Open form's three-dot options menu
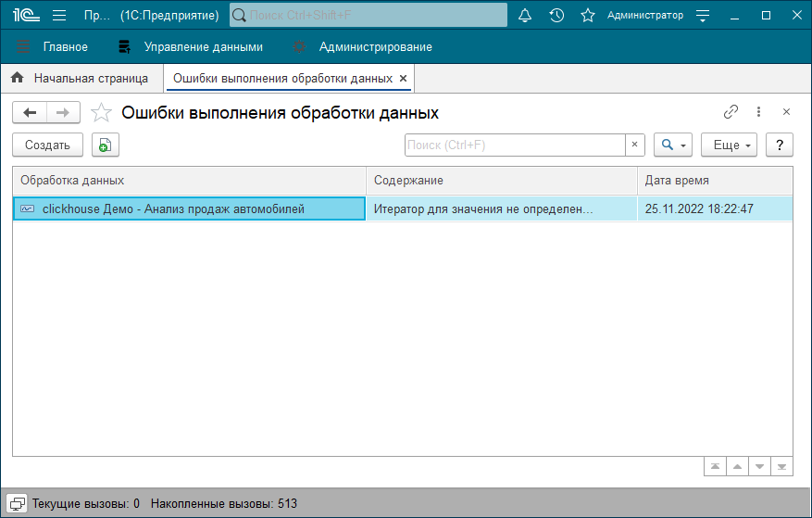The image size is (812, 518). click(x=758, y=111)
